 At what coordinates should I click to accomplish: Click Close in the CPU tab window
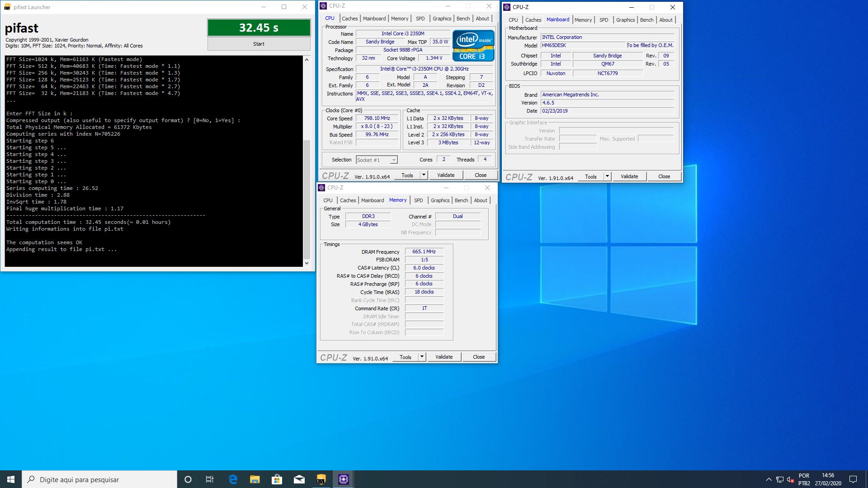coord(481,175)
